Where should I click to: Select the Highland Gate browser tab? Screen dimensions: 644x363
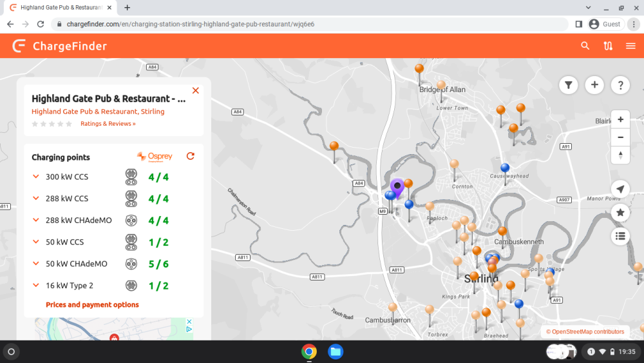(x=61, y=7)
